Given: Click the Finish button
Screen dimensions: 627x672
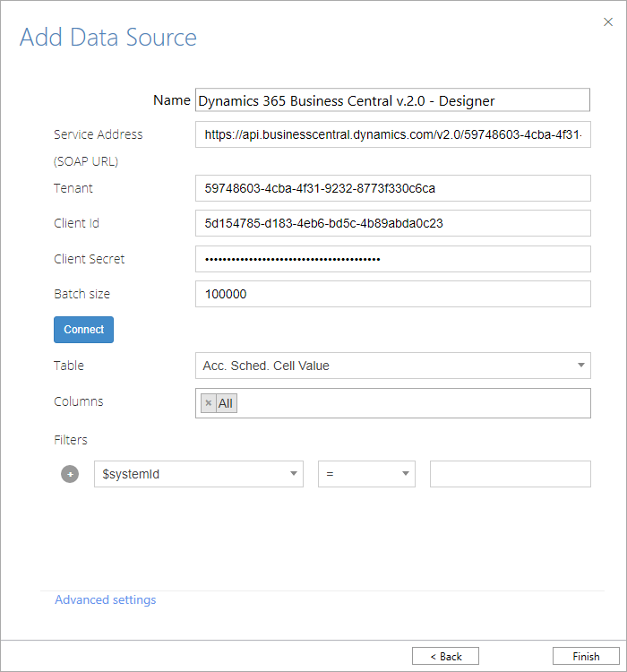Looking at the screenshot, I should [x=586, y=656].
